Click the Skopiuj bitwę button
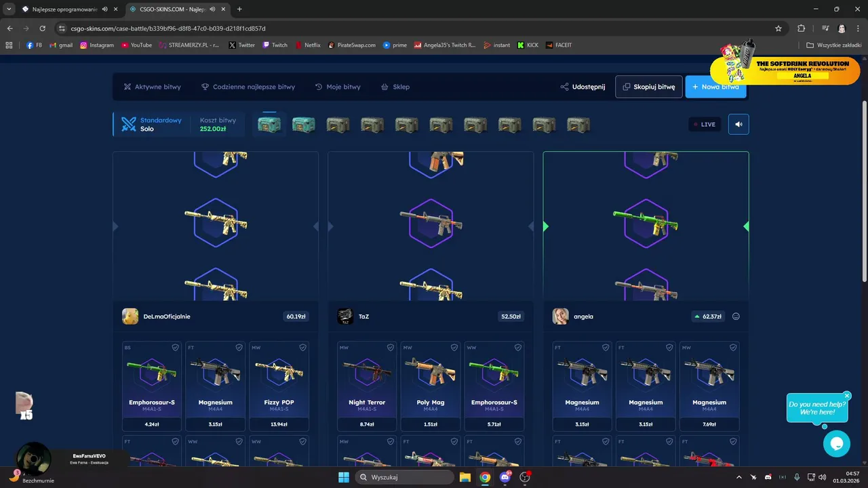Image resolution: width=868 pixels, height=488 pixels. point(648,87)
